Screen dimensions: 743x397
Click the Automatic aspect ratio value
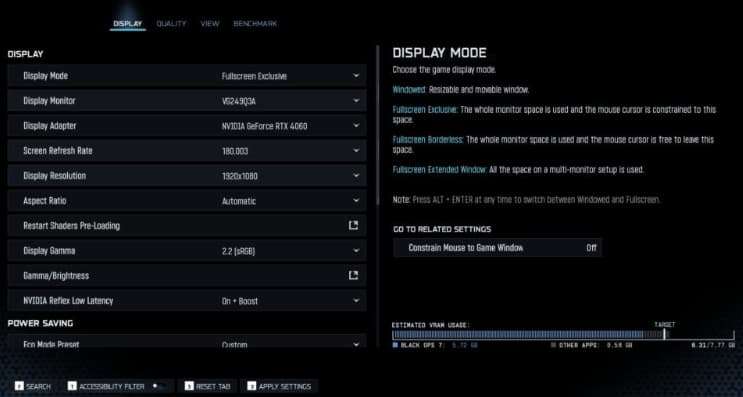tap(239, 201)
